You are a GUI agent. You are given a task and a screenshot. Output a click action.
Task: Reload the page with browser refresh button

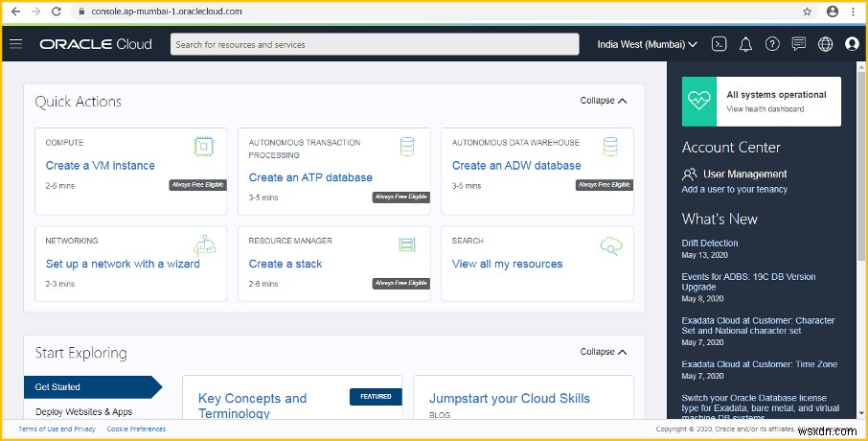click(x=57, y=12)
